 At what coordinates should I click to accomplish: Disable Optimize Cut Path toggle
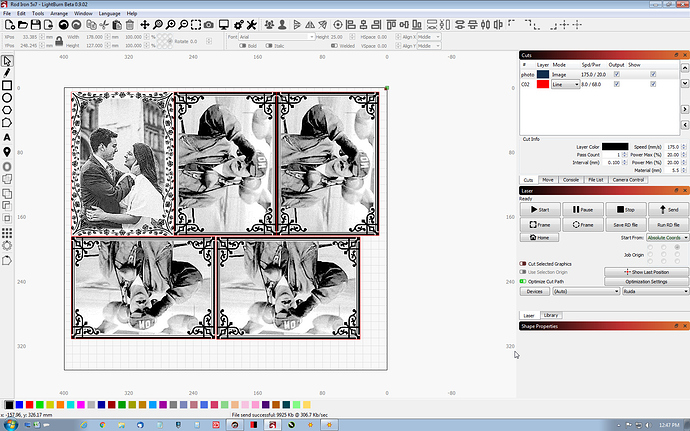point(523,281)
